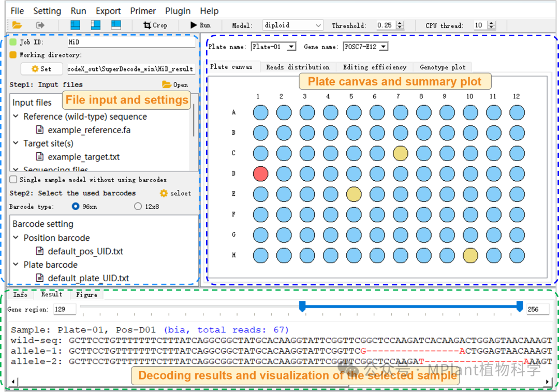This screenshot has width=559, height=392.
Task: Click the open folder toolbar icon
Action: (17, 25)
